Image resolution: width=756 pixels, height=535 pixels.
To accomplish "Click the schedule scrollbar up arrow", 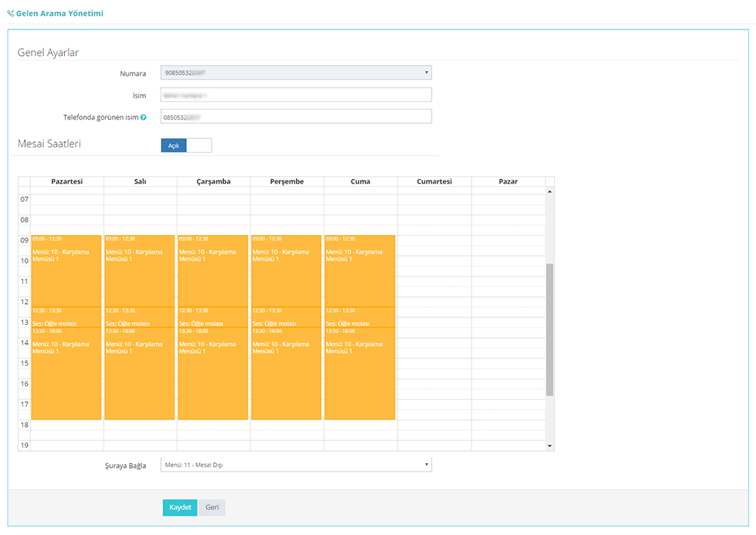I will coord(550,192).
